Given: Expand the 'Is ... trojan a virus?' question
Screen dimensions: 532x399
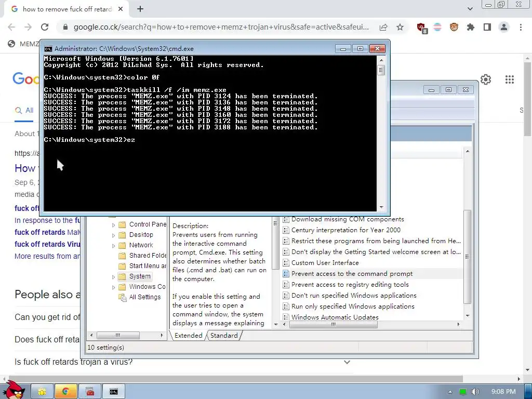Looking at the screenshot, I should coord(347,362).
